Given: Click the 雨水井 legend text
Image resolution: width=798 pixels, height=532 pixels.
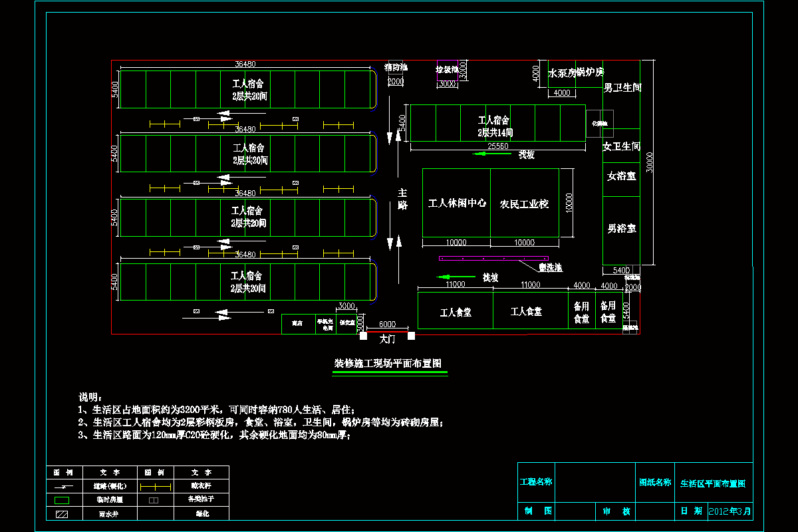Looking at the screenshot, I should [x=109, y=514].
